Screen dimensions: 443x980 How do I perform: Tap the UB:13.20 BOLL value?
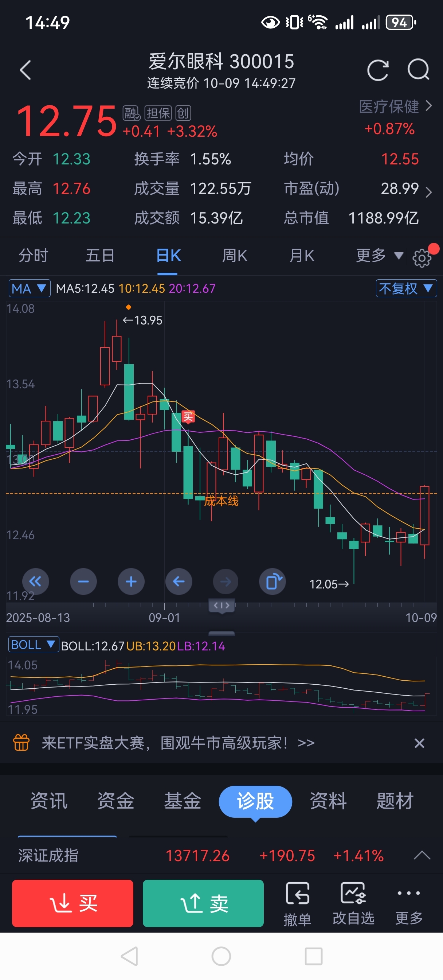tap(150, 646)
